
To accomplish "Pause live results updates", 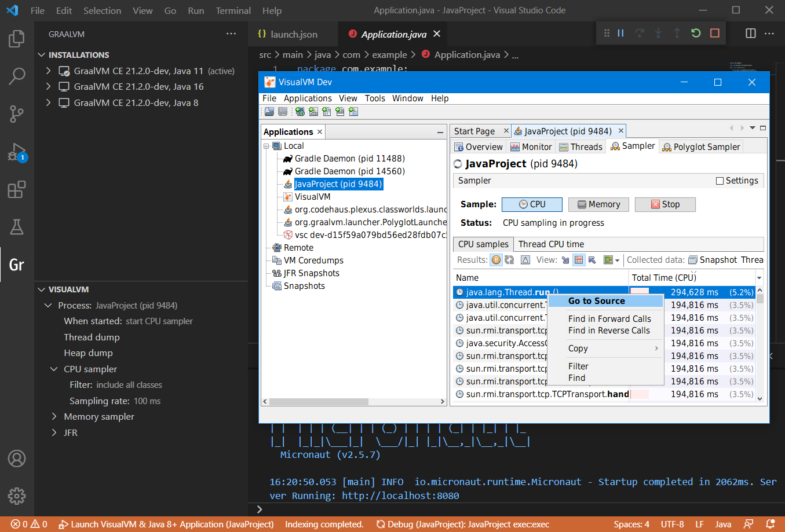I will (496, 259).
